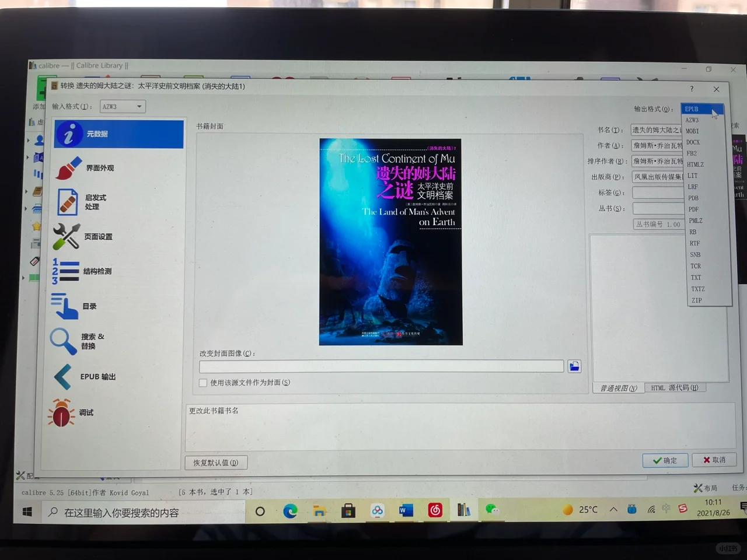Select MOBI from the output format list

692,131
